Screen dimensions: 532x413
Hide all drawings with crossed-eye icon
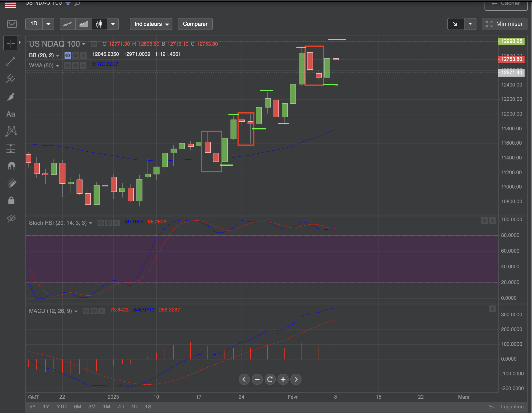click(11, 218)
